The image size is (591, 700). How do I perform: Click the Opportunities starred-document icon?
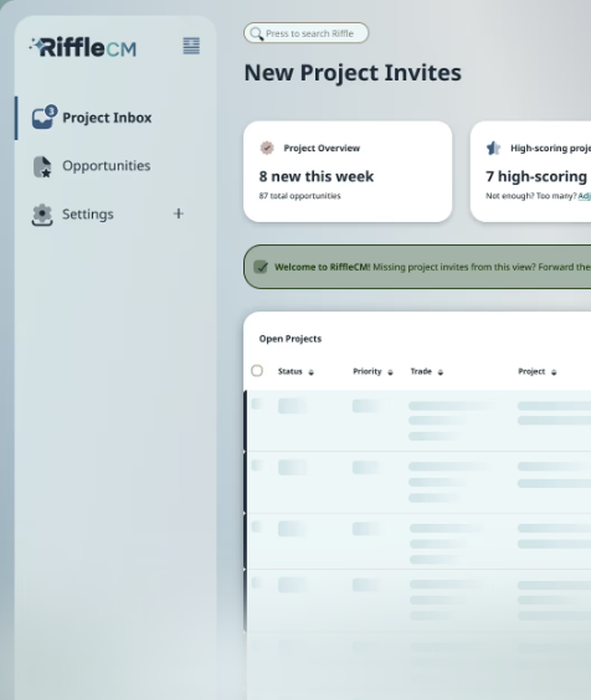[41, 166]
